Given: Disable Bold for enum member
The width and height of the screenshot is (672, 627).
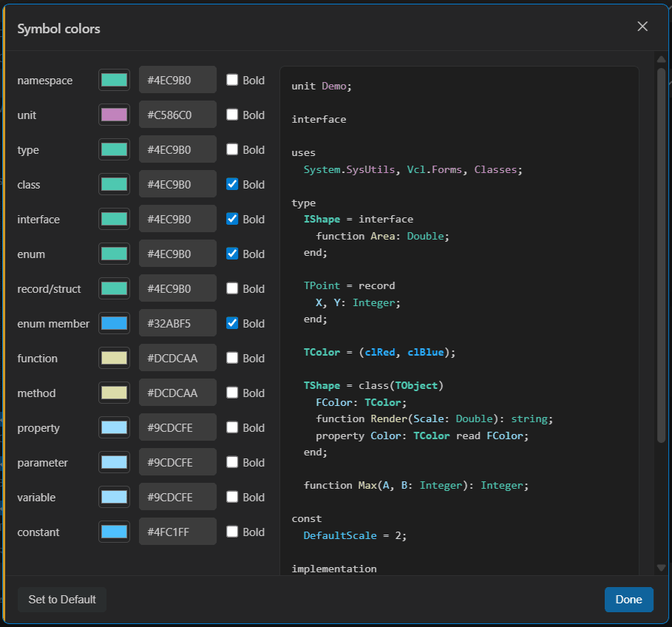Looking at the screenshot, I should pyautogui.click(x=232, y=322).
